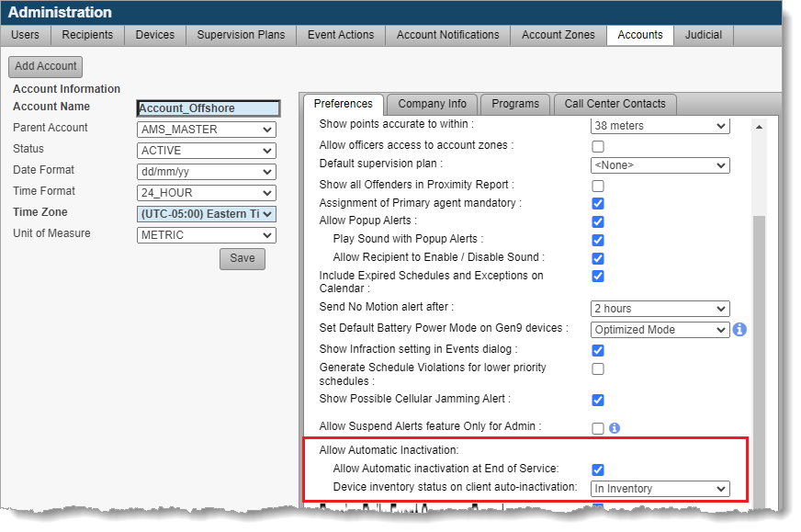
Task: Uncheck Play Sound with Popup Alerts
Action: coord(598,240)
